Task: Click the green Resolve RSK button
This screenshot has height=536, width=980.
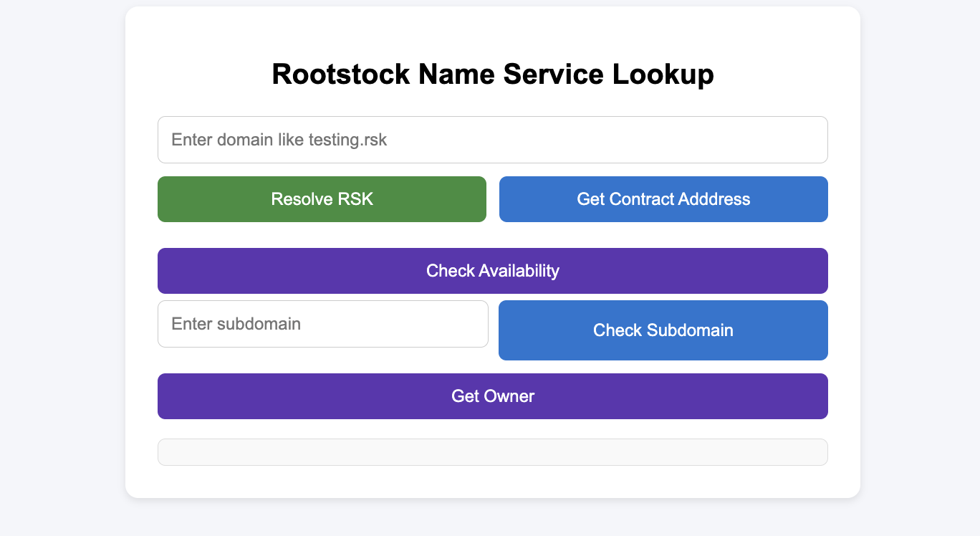Action: pos(322,199)
